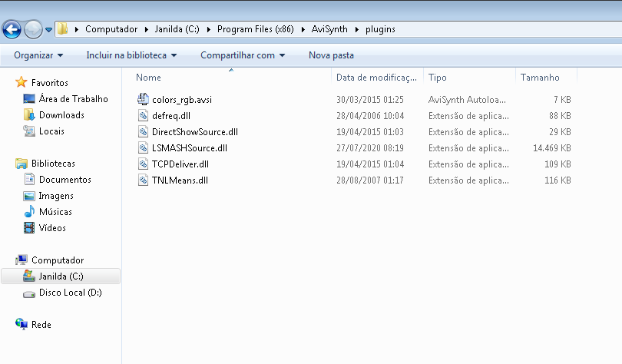Click the Documentos library icon
The width and height of the screenshot is (622, 364).
click(29, 180)
